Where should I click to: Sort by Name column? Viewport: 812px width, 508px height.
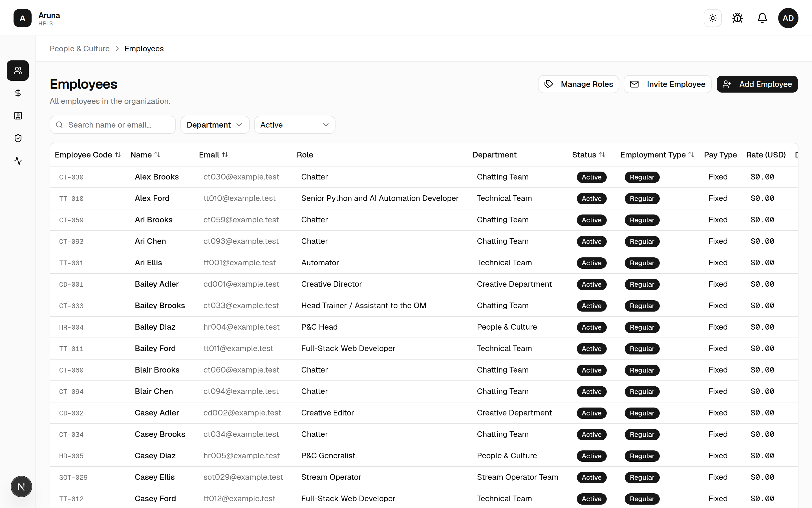click(145, 155)
